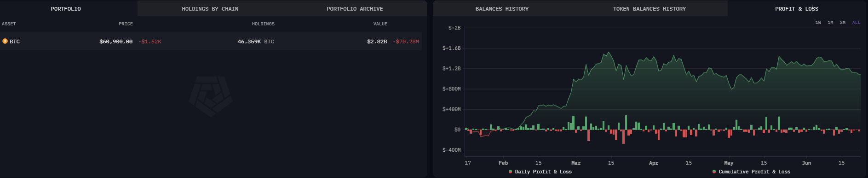Image resolution: width=868 pixels, height=178 pixels.
Task: Click the BTC asset row name
Action: pos(15,42)
